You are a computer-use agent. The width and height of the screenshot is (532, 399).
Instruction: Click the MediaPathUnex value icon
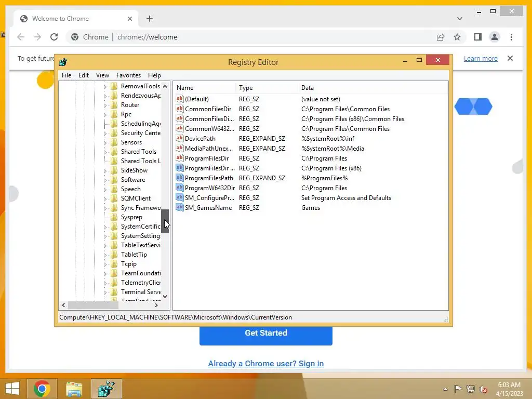pos(179,148)
